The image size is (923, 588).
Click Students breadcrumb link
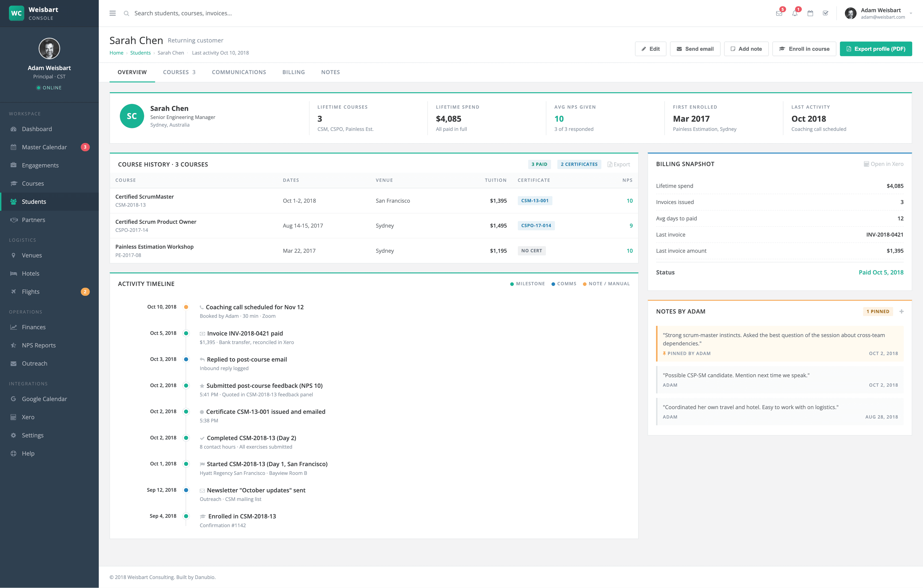point(140,53)
